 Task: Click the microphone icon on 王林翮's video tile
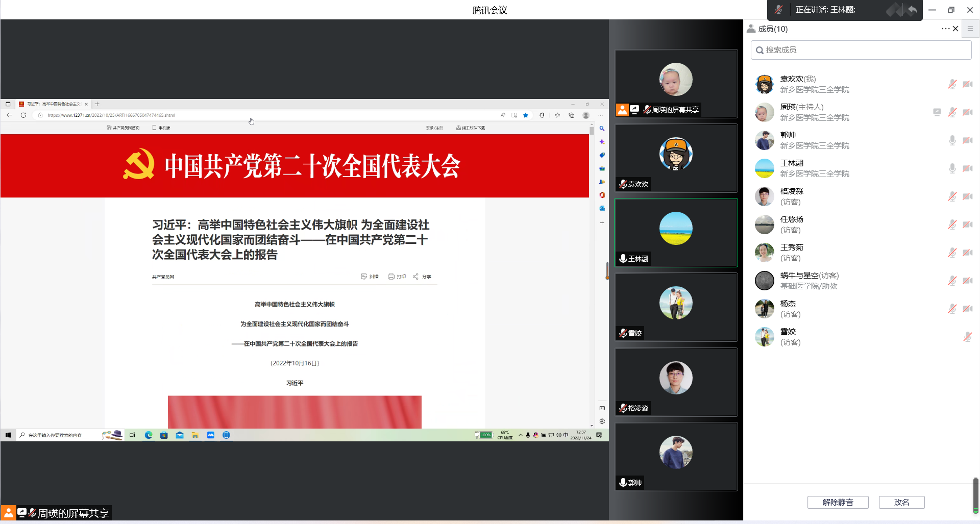pos(623,259)
